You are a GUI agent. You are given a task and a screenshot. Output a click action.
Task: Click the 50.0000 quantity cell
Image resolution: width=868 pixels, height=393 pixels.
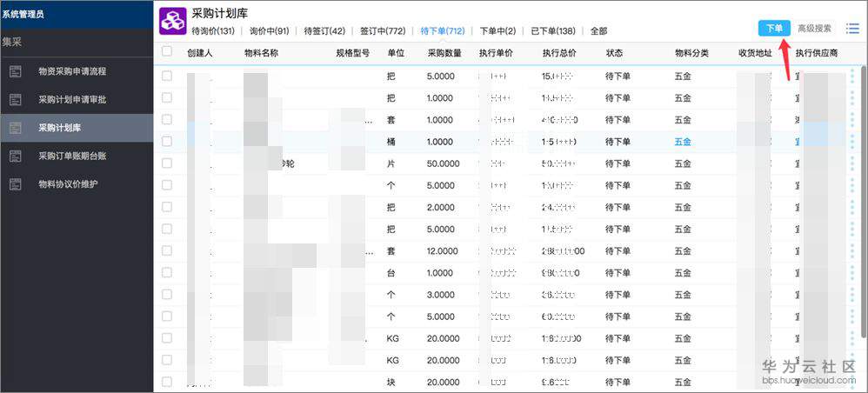[444, 163]
